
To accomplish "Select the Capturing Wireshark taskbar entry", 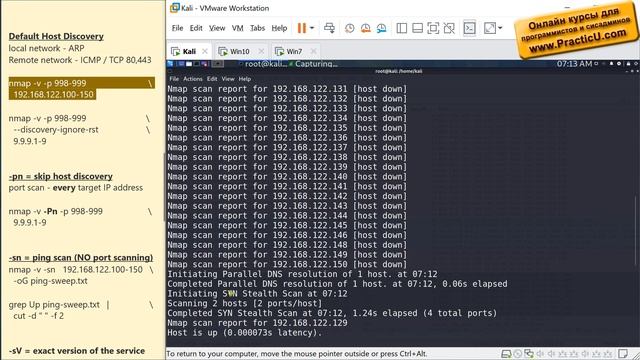I will pos(313,64).
